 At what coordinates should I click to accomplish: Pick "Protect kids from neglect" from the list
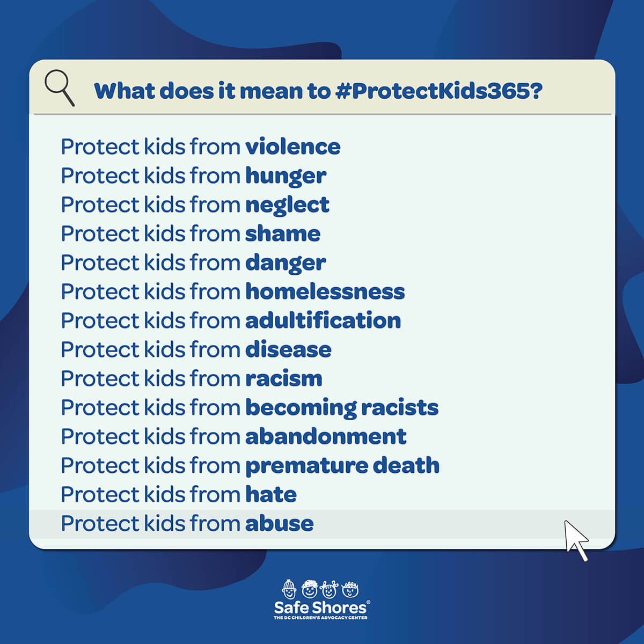(x=195, y=204)
